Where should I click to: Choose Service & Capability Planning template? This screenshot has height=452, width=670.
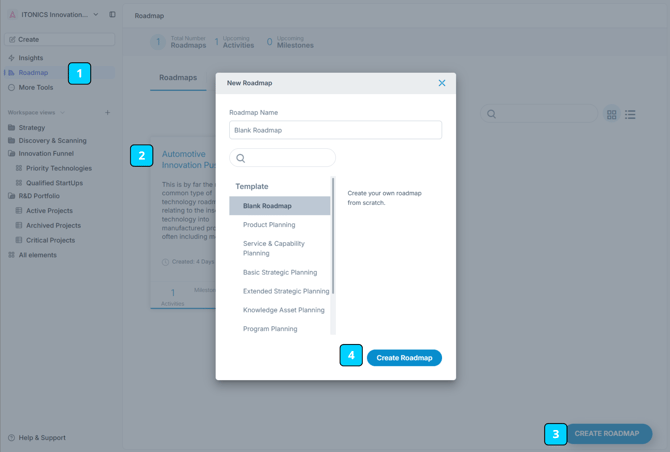(x=274, y=248)
